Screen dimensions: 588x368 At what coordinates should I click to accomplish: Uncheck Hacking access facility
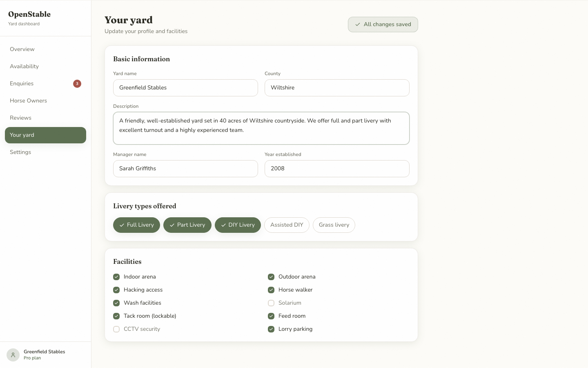tap(116, 290)
